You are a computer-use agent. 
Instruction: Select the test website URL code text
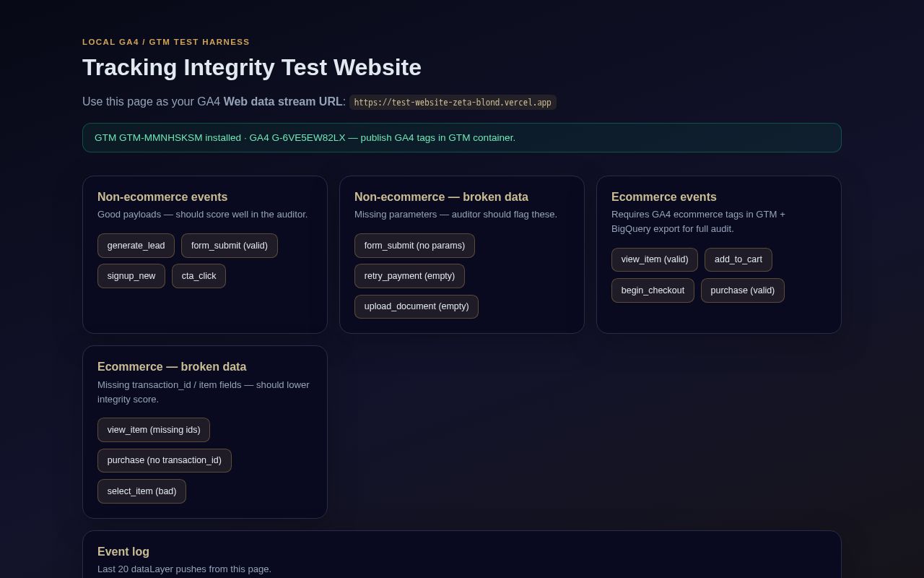tap(453, 103)
